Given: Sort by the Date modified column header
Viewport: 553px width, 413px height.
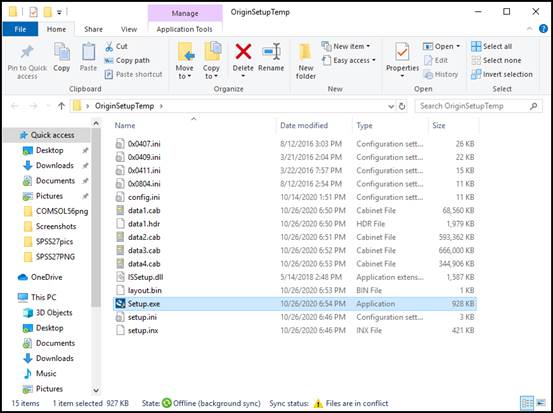Looking at the screenshot, I should click(x=304, y=126).
